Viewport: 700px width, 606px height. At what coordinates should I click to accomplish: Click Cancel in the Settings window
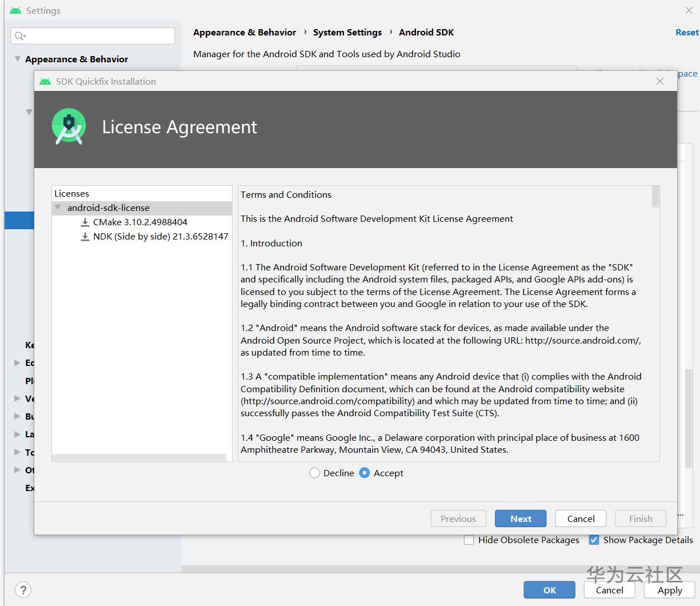pyautogui.click(x=610, y=590)
